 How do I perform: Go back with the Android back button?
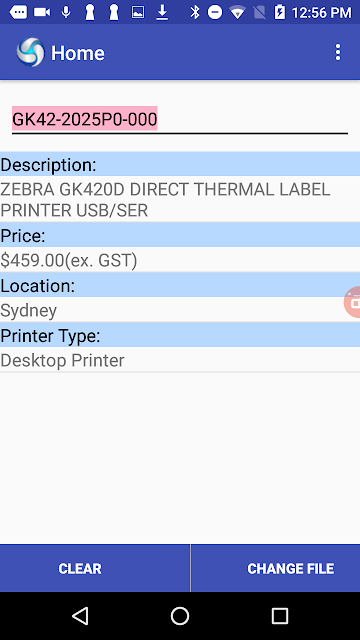80,616
